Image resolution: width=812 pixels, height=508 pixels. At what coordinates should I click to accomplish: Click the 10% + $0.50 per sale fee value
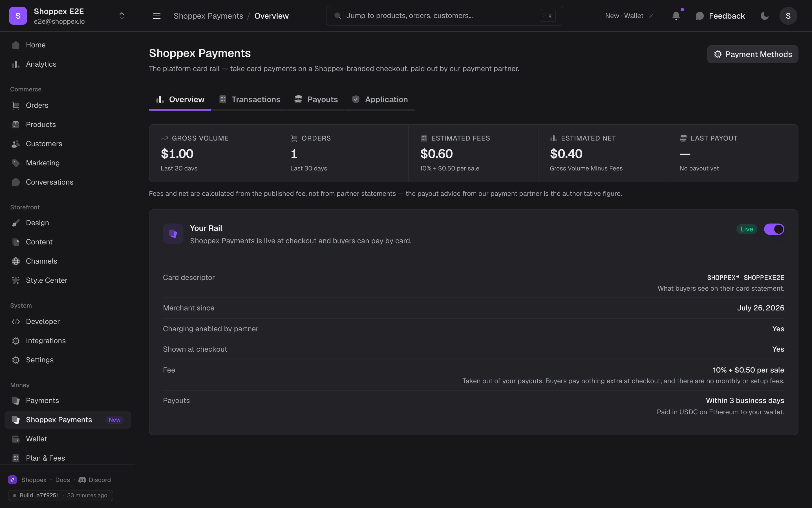749,370
